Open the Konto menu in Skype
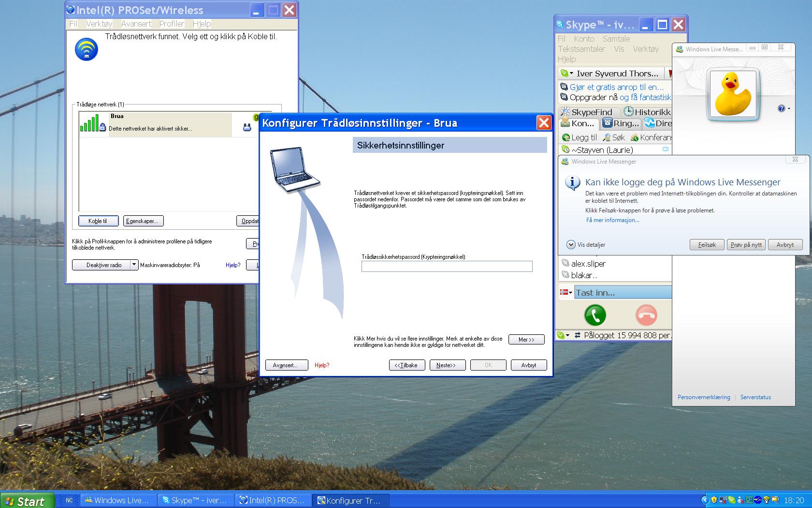The height and width of the screenshot is (508, 812). click(584, 39)
